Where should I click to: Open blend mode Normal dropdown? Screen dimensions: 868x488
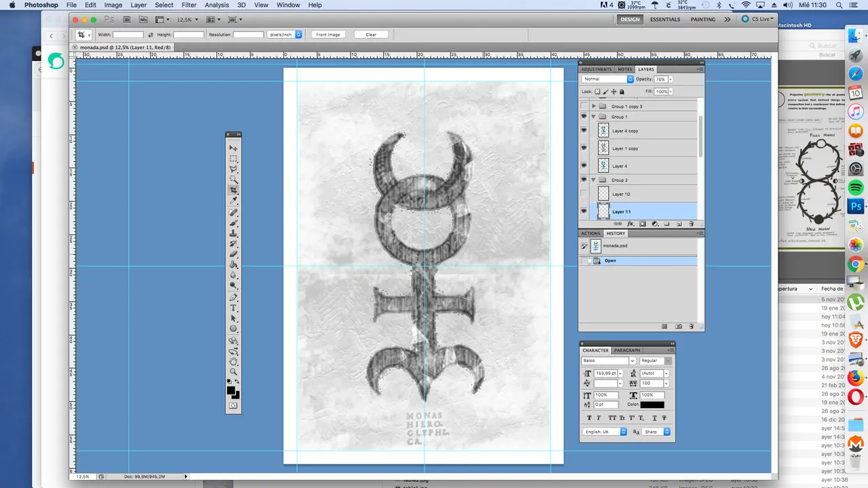pos(608,79)
